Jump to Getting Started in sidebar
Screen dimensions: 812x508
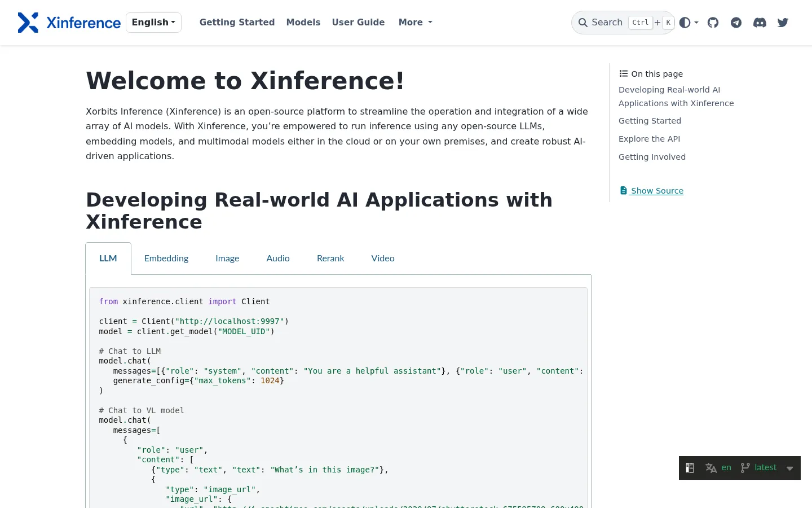(x=650, y=121)
